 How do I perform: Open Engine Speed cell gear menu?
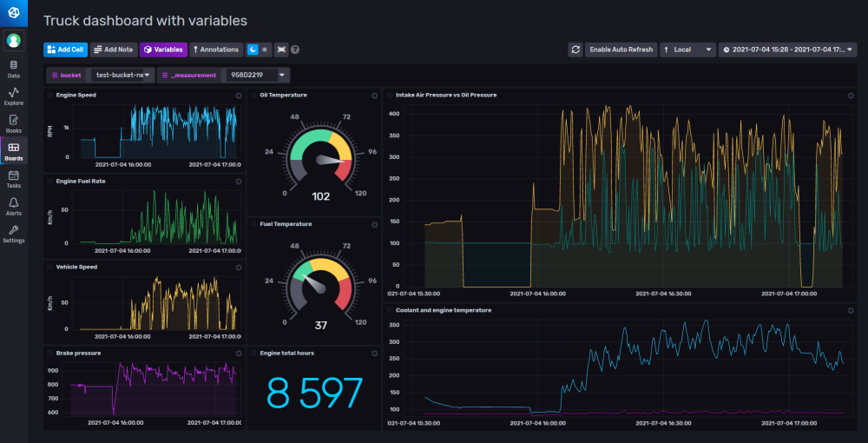pos(239,96)
